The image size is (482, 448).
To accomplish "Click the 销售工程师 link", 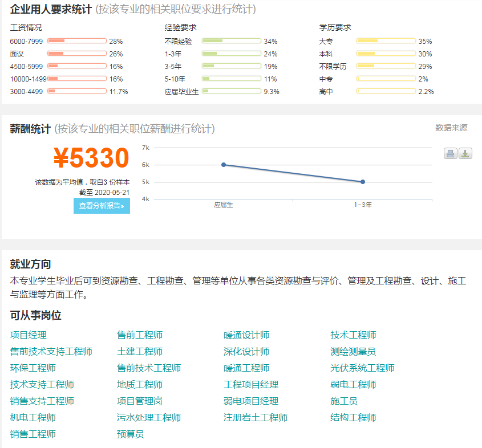I will click(x=33, y=434).
